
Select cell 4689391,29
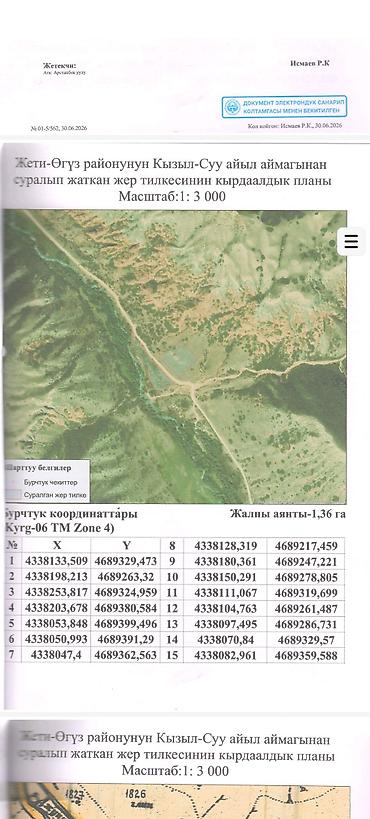126,640
